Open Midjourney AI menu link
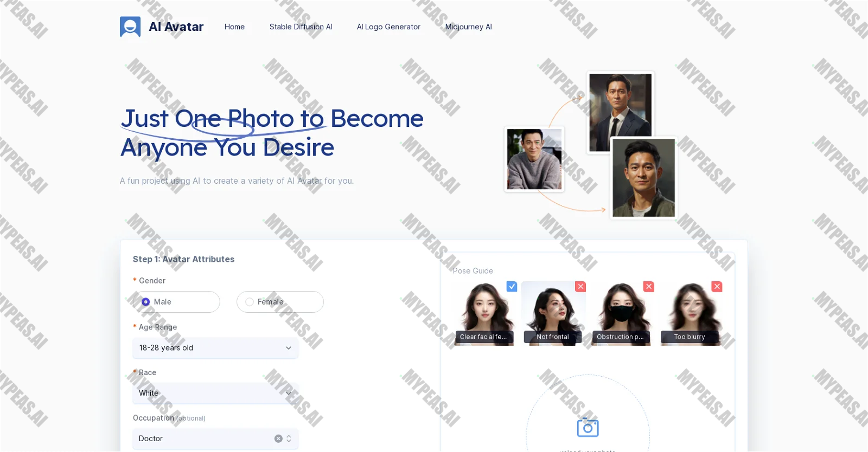Screen dimensions: 868x452 pos(468,27)
